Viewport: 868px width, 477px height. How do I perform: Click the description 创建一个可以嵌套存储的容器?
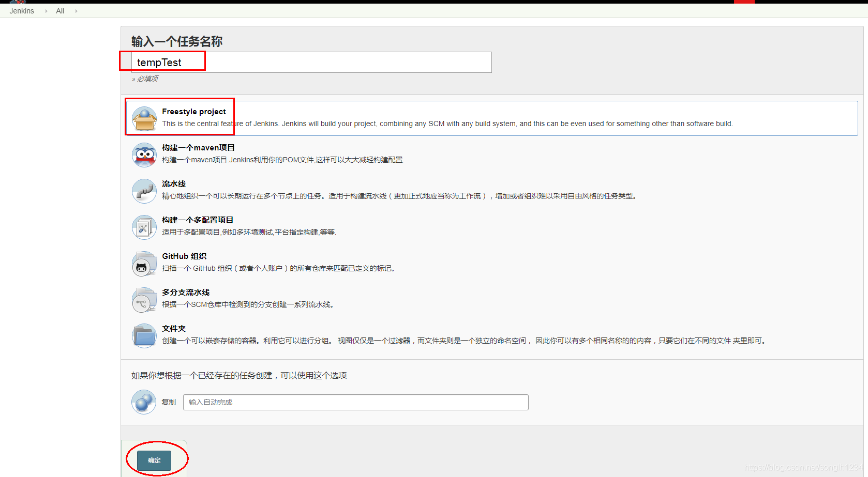(x=465, y=341)
